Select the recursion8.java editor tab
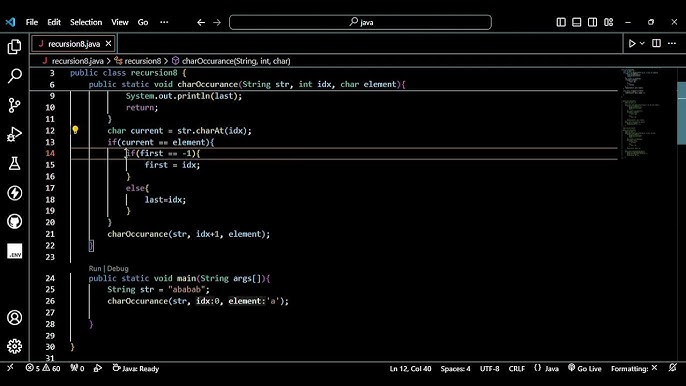The height and width of the screenshot is (386, 686). (74, 44)
